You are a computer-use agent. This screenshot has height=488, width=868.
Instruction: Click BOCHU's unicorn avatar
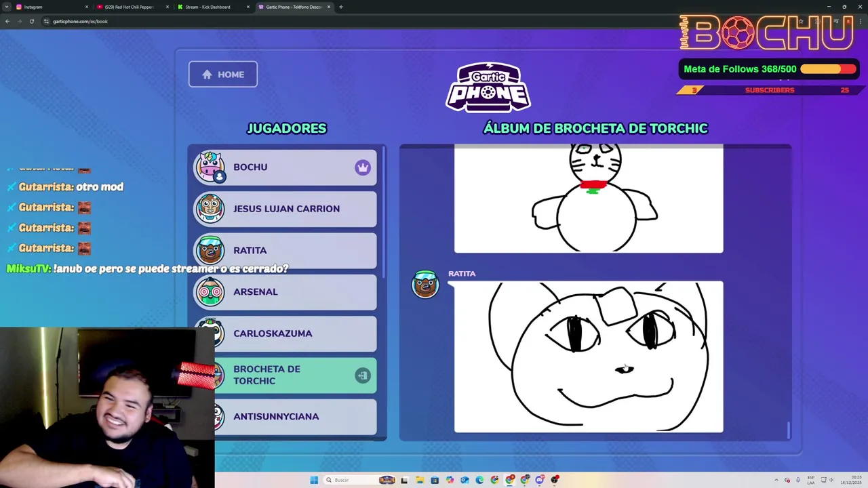tap(210, 167)
